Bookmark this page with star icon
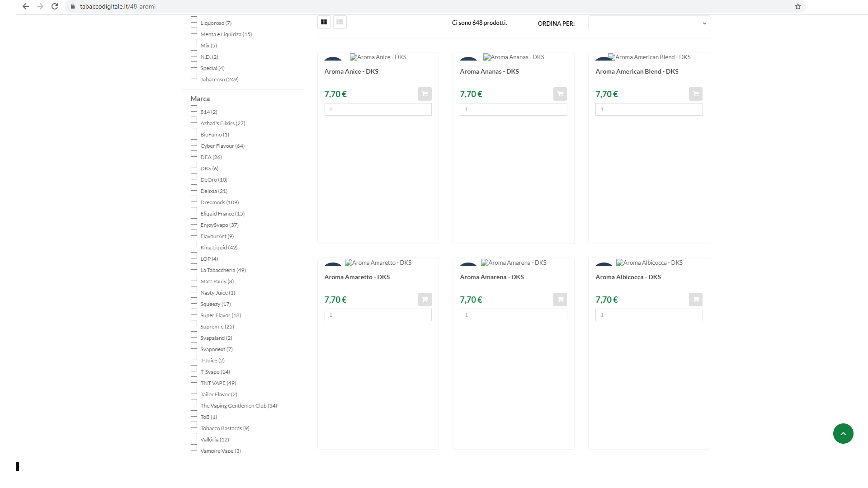Viewport: 868px width, 488px height. pos(797,6)
